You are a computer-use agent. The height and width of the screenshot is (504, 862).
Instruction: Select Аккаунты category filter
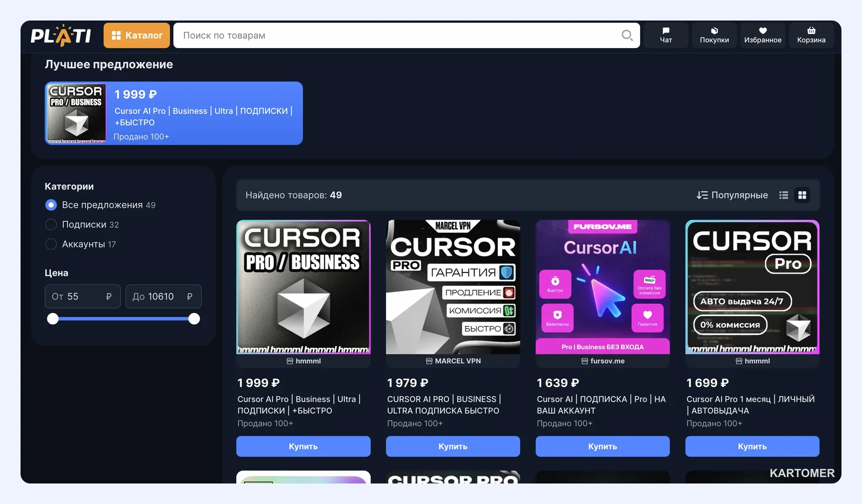(81, 244)
